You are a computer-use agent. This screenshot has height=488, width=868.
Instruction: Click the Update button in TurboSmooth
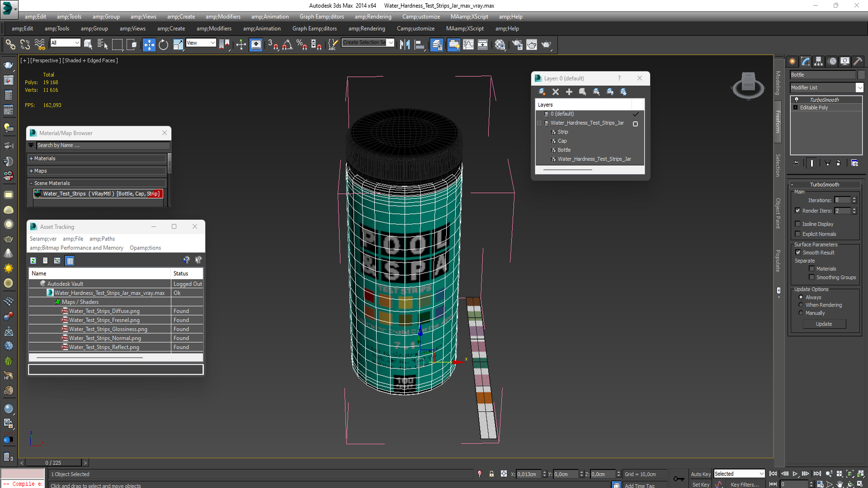824,324
